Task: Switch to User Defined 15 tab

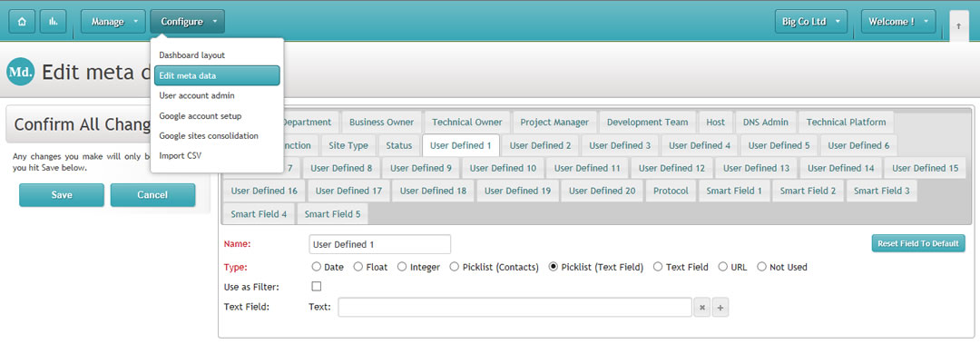Action: 925,168
